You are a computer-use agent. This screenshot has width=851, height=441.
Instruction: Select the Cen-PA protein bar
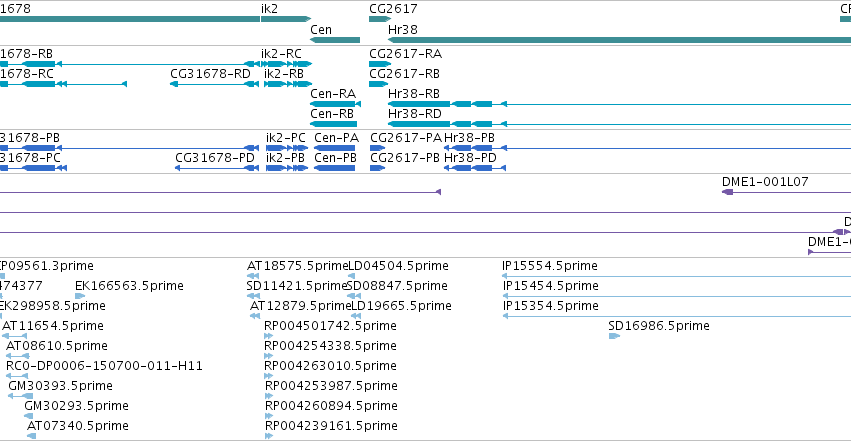334,148
